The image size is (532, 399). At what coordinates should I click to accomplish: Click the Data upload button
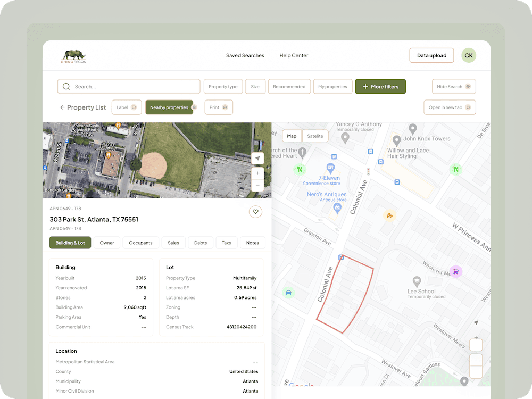click(431, 56)
